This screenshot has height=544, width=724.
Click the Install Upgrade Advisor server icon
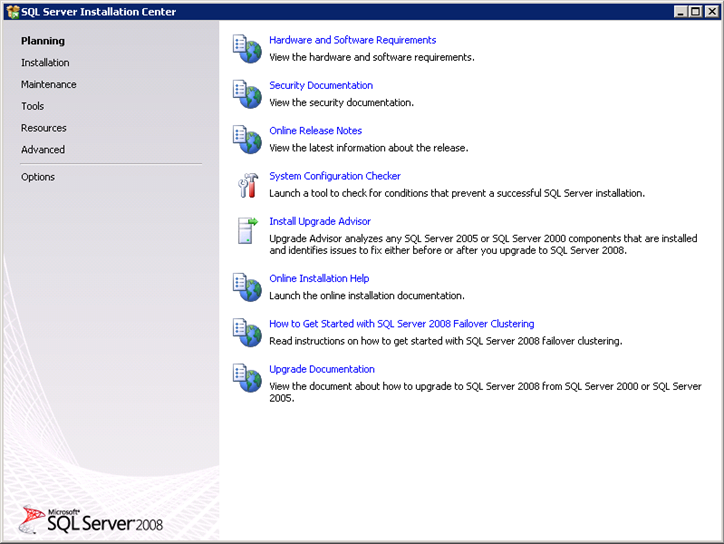[247, 230]
